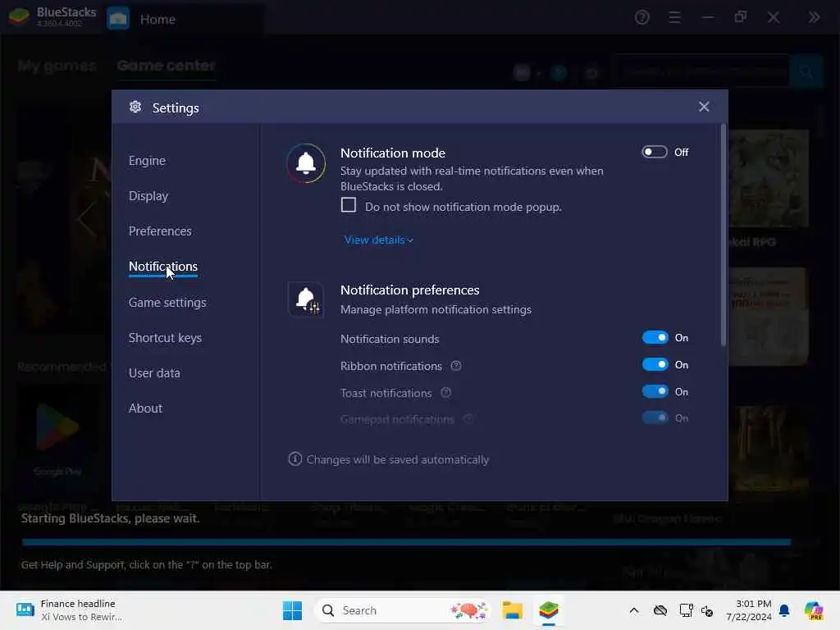Image resolution: width=840 pixels, height=630 pixels.
Task: Disable Notification sounds toggle
Action: pos(655,337)
